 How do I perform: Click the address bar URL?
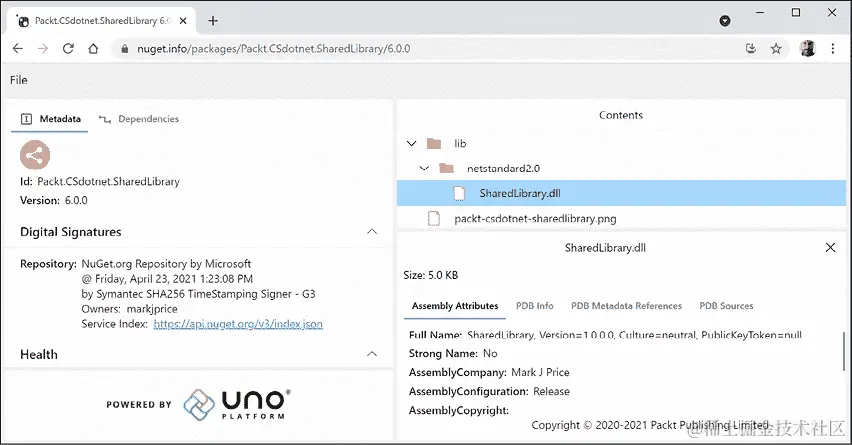tap(273, 49)
